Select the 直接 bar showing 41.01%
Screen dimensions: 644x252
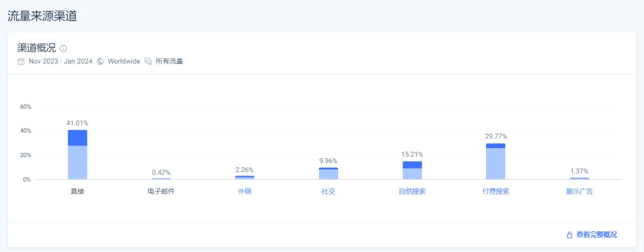tap(78, 155)
